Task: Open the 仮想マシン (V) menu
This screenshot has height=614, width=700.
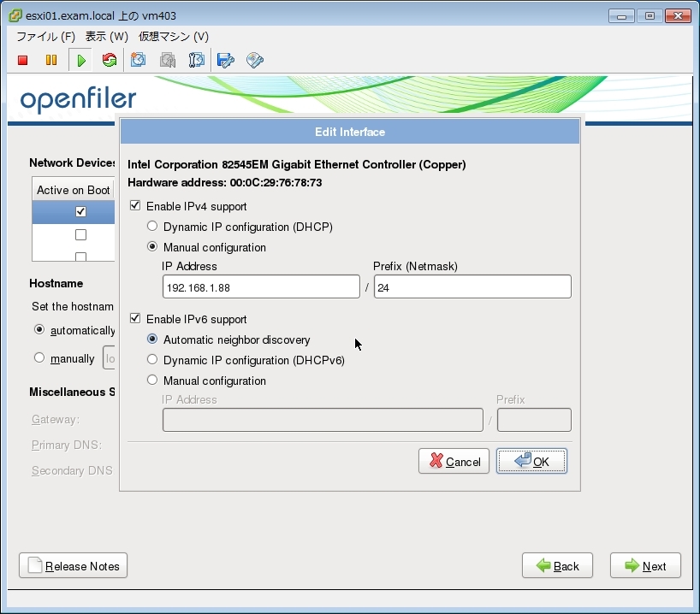Action: 173,37
